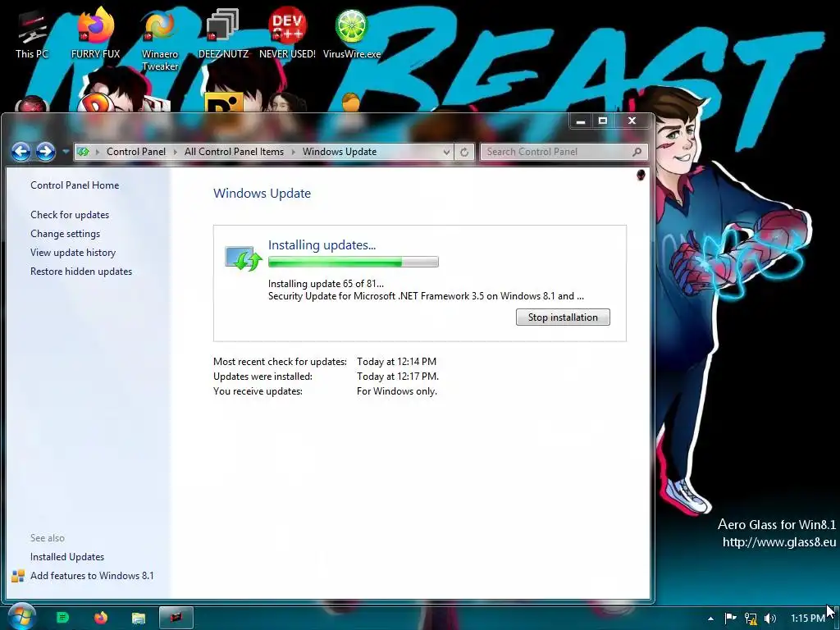Minimize the Windows Update window
Image resolution: width=840 pixels, height=630 pixels.
tap(580, 121)
